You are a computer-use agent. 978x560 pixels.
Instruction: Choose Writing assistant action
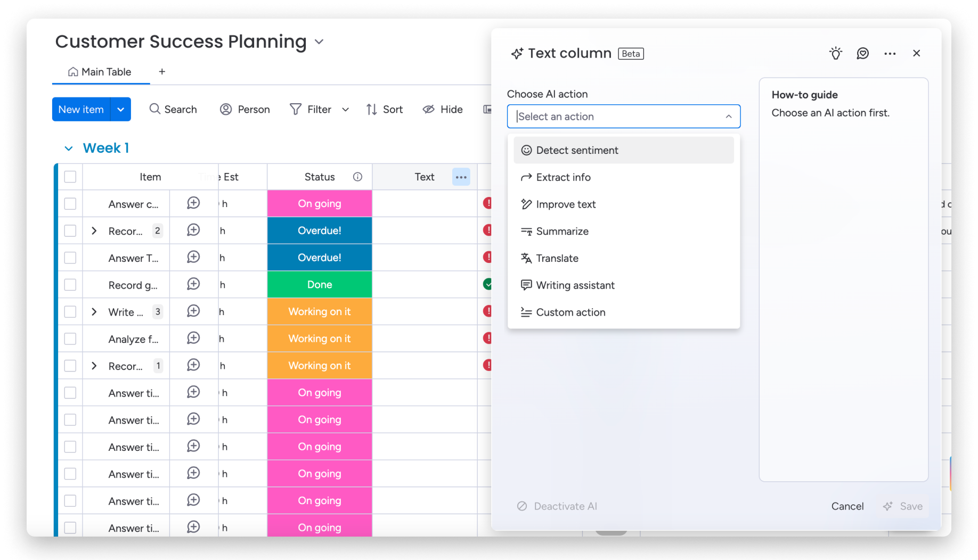[x=623, y=285]
